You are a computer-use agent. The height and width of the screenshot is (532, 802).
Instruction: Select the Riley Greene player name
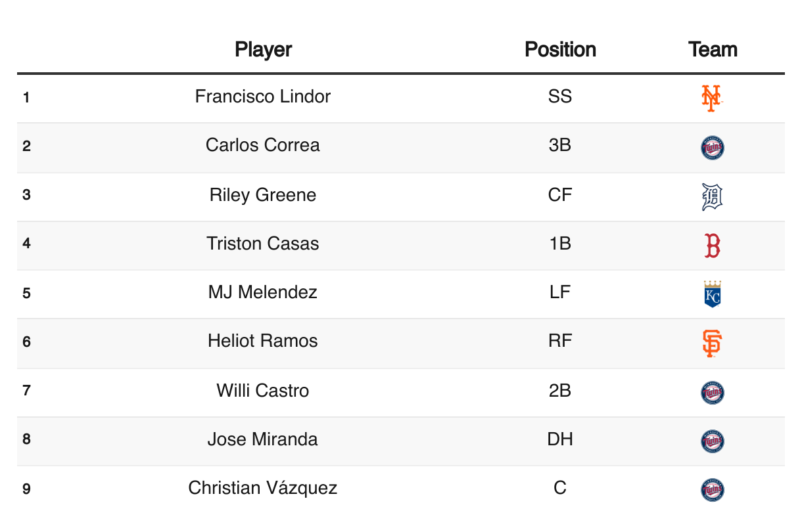(x=263, y=195)
